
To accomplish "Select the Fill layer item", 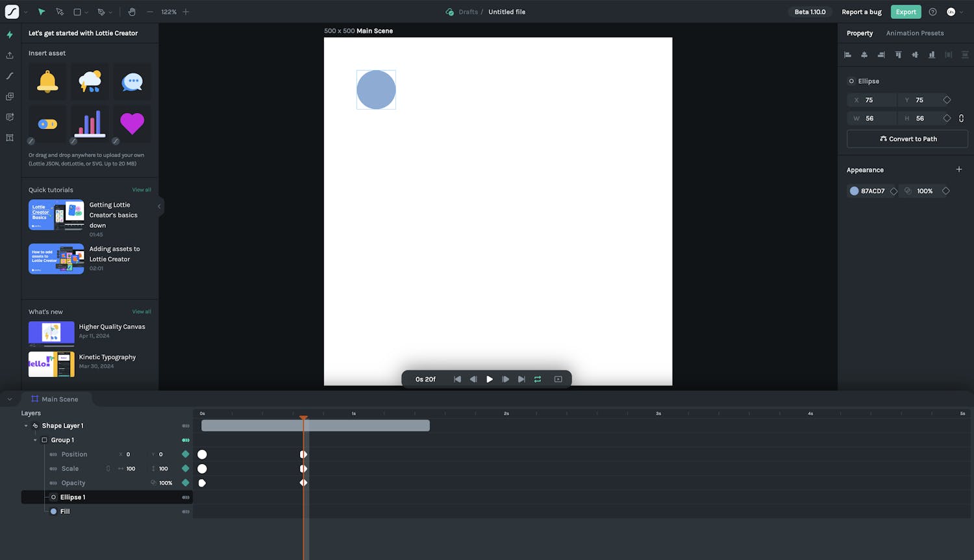I will pyautogui.click(x=65, y=511).
